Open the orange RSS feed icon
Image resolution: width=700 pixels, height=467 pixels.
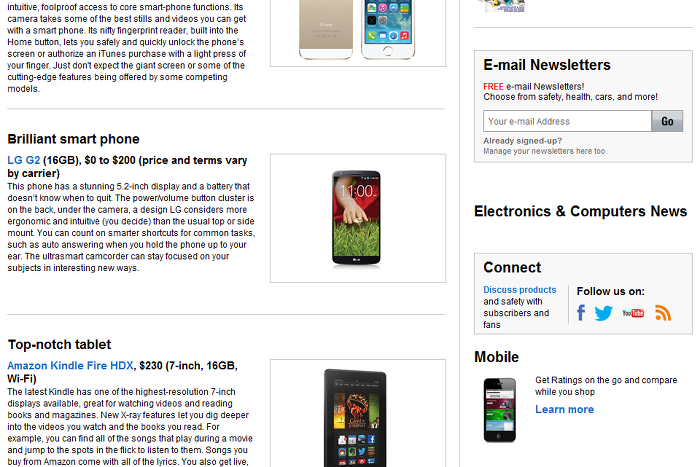[x=663, y=313]
